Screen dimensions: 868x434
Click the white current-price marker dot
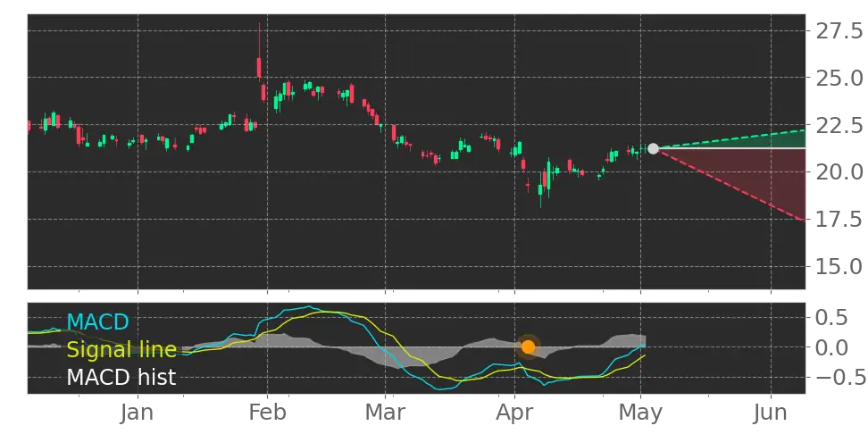tap(653, 148)
